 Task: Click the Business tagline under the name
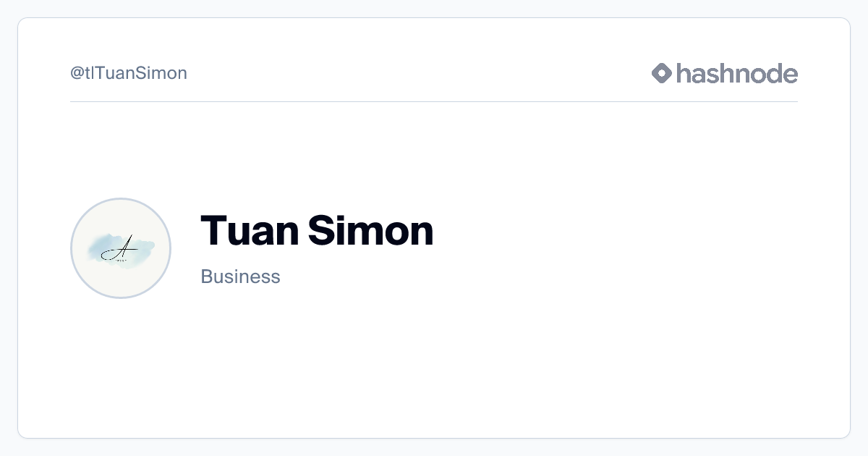pyautogui.click(x=240, y=276)
